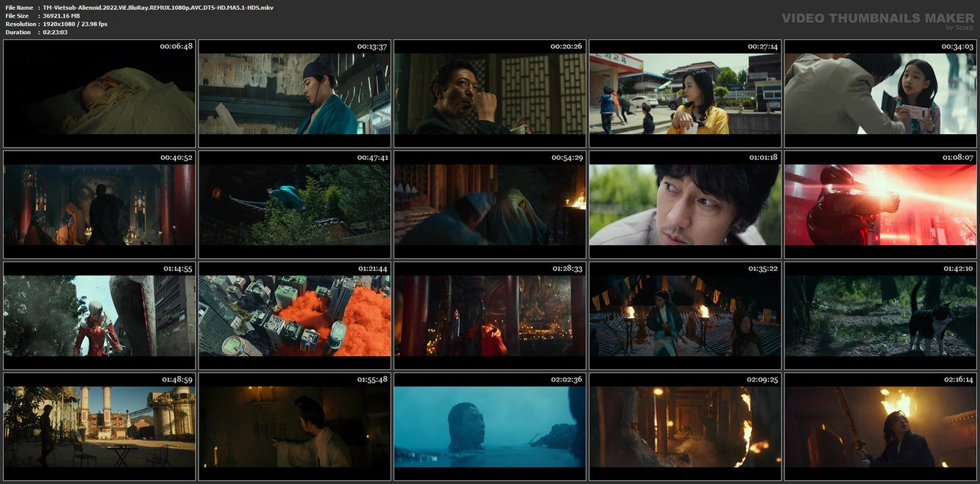Select the thumbnail timestamped 00:27:14
Viewport: 980px width, 484px height.
tap(685, 93)
